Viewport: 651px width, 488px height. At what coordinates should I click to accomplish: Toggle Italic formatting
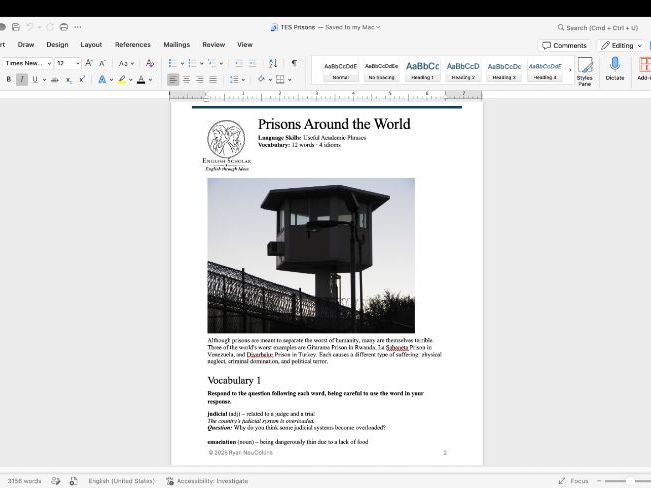click(22, 79)
